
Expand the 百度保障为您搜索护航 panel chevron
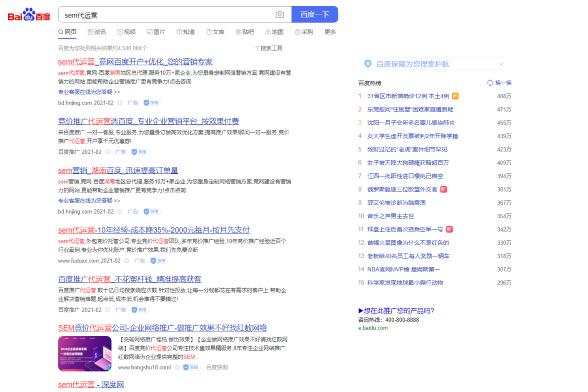[x=501, y=64]
